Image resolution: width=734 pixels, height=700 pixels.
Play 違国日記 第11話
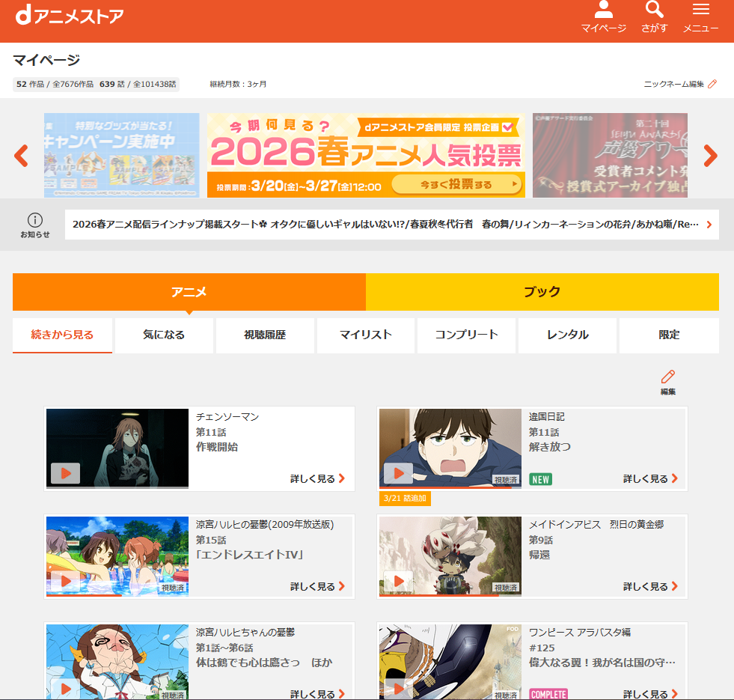(398, 473)
